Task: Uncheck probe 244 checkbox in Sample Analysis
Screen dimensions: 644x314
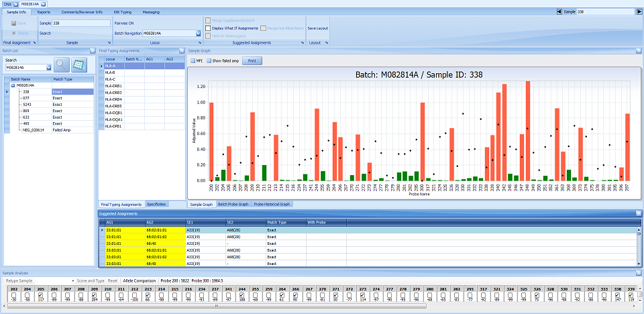Action: coord(241,295)
